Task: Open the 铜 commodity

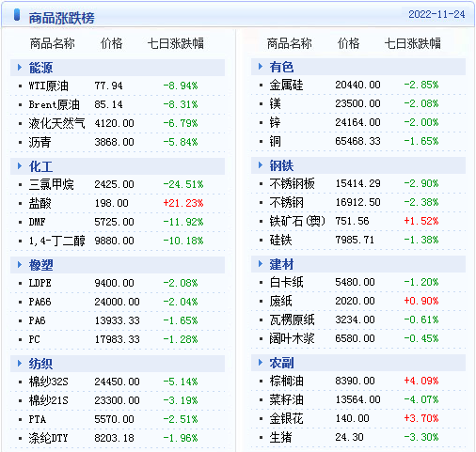Action: click(275, 141)
